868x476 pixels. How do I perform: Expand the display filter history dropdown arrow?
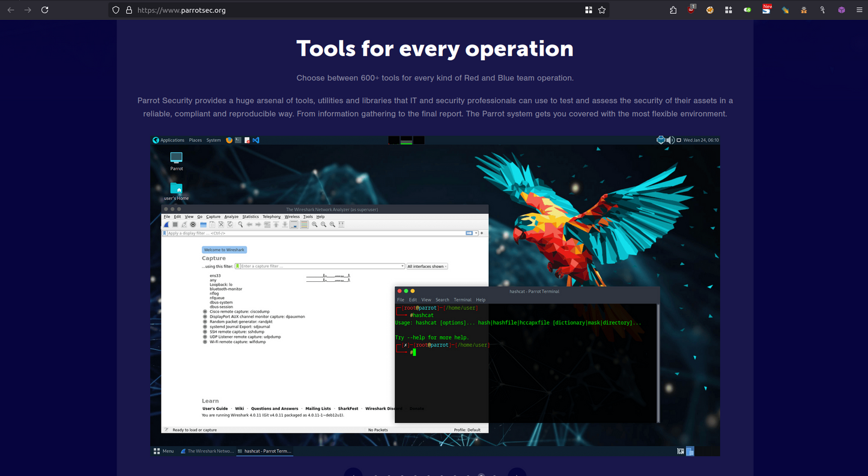click(x=476, y=233)
